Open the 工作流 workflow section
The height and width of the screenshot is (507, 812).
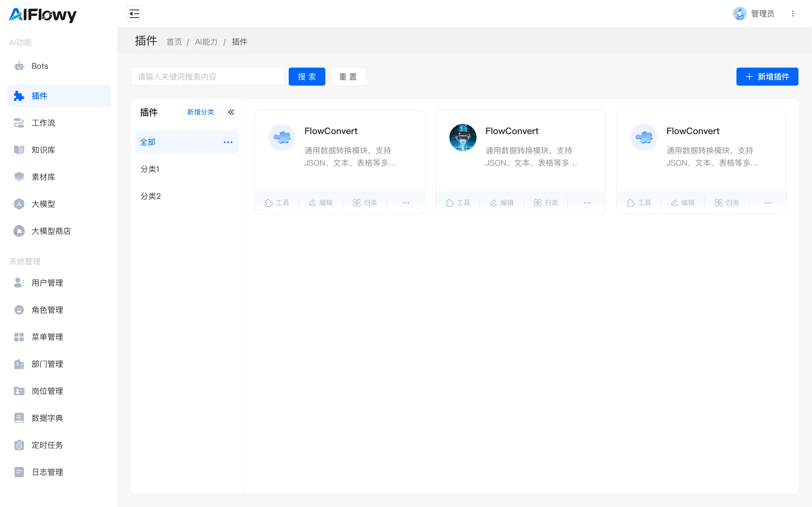click(43, 123)
